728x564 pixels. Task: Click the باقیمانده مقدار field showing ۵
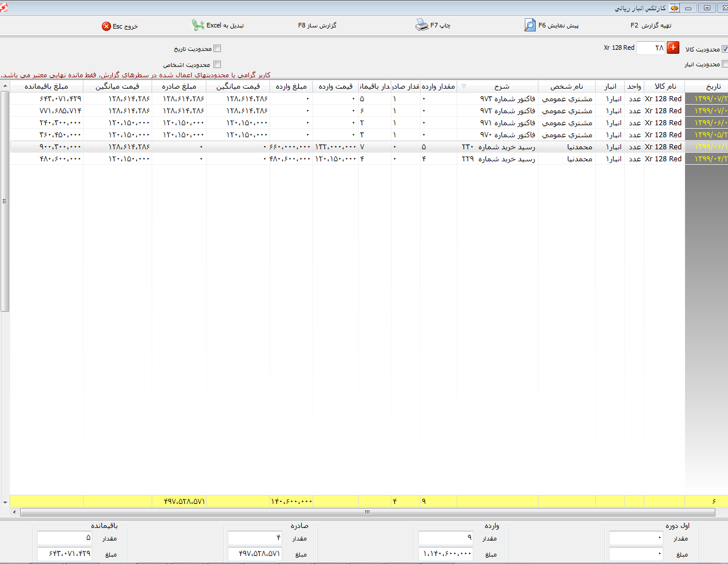tap(64, 538)
